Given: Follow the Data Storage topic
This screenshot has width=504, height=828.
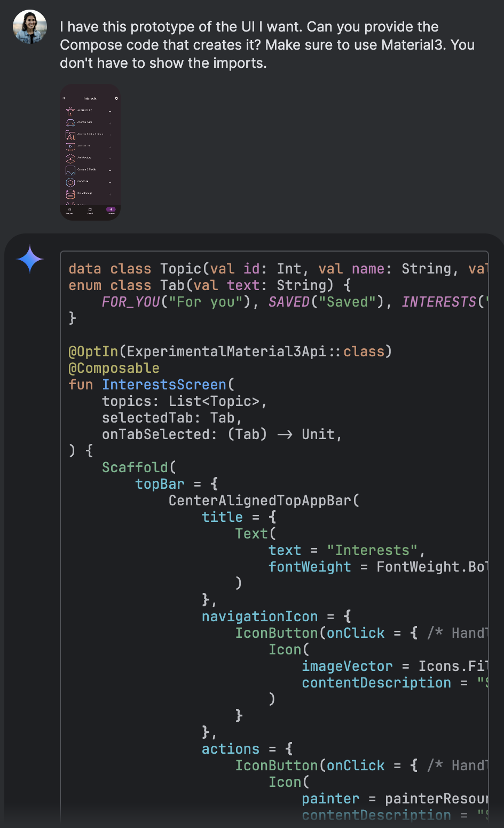Looking at the screenshot, I should (x=110, y=194).
